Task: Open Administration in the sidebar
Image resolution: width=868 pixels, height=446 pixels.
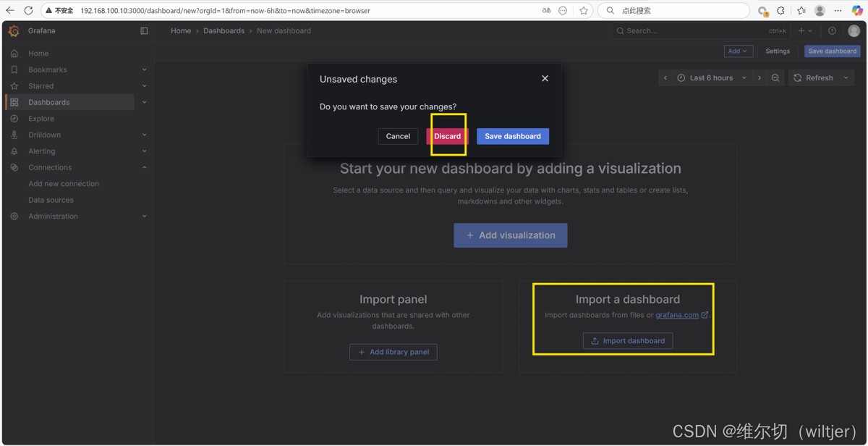Action: (53, 216)
